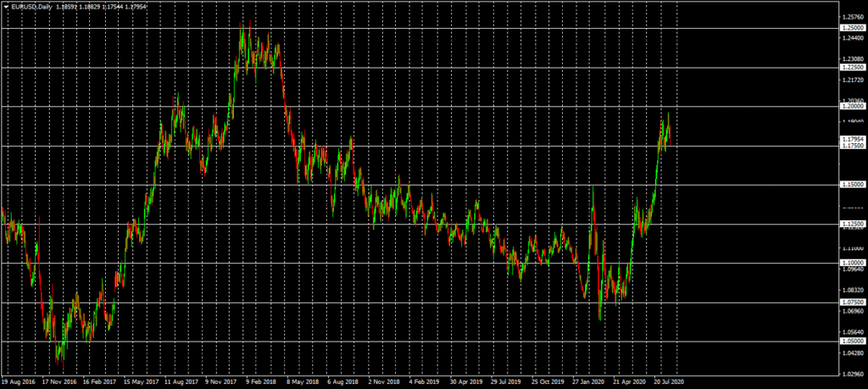
Task: Click the 16 Feb 2017 date label
Action: pos(100,382)
